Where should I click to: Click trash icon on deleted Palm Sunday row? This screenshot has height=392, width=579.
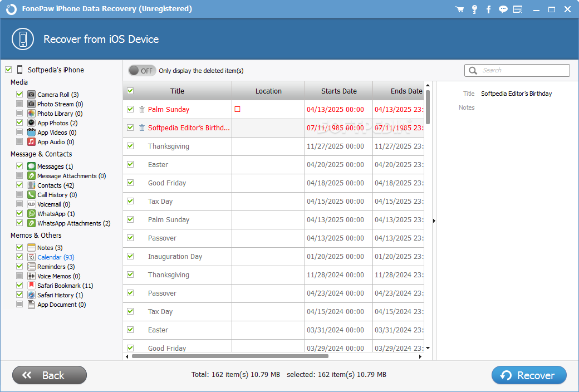coord(142,109)
